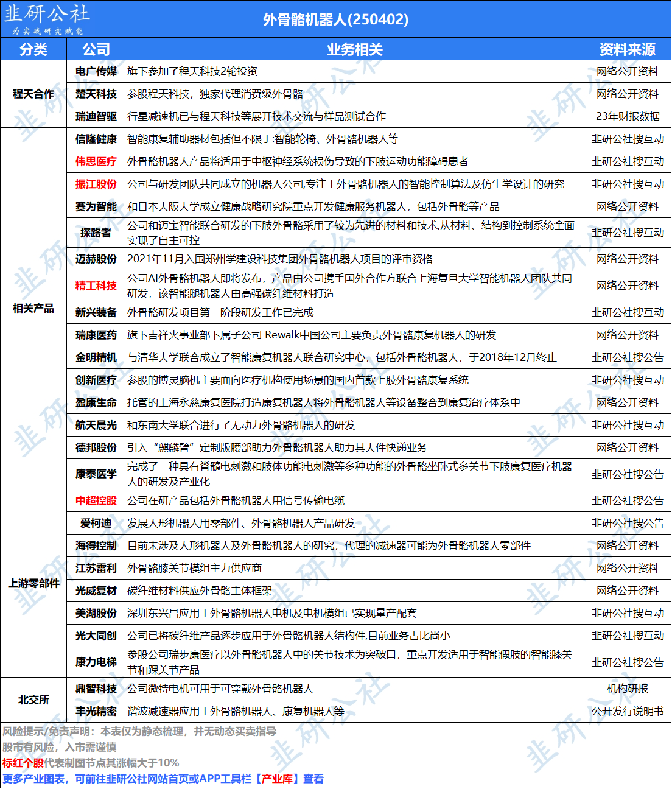Click the 上游零部件 category cell
The image size is (672, 789).
pos(33,583)
